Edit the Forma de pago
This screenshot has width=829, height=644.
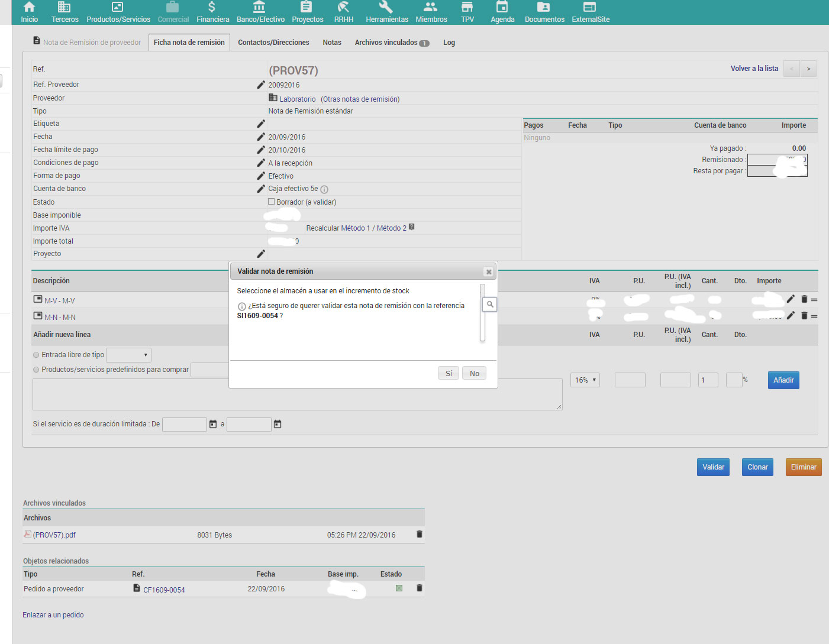coord(261,176)
